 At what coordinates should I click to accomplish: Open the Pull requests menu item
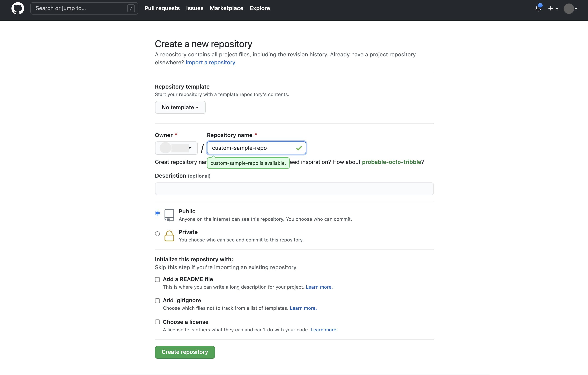click(x=162, y=8)
